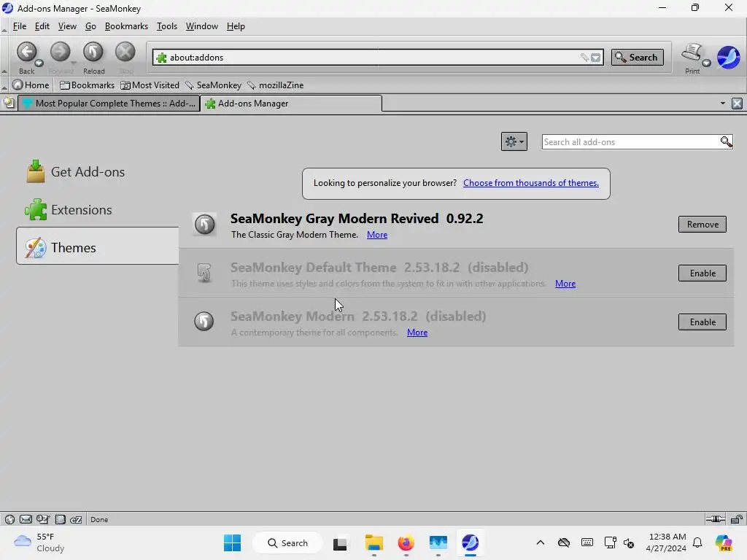Open the Get Add-ons category

[x=98, y=172]
